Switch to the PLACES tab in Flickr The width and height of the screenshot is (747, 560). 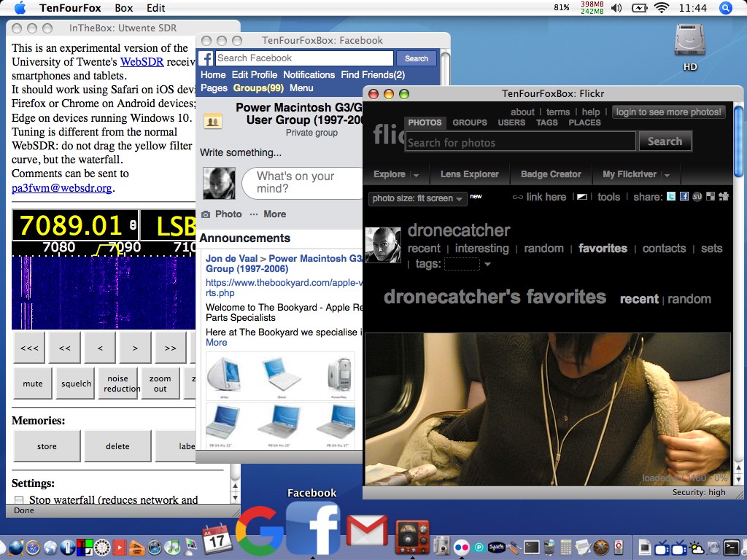pyautogui.click(x=584, y=122)
